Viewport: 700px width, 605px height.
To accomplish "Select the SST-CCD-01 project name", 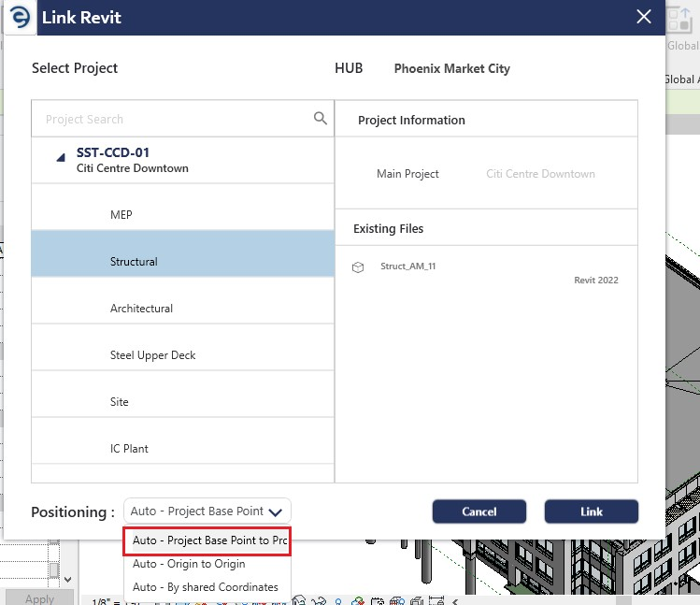I will [x=113, y=152].
